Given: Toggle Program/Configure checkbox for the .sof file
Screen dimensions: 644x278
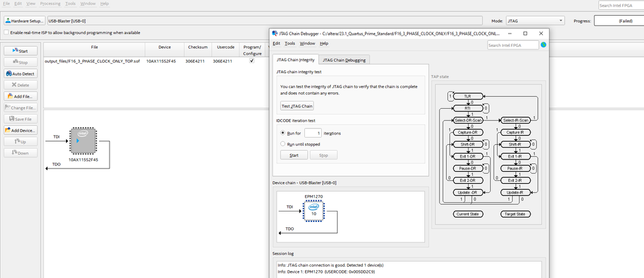Looking at the screenshot, I should tap(251, 61).
